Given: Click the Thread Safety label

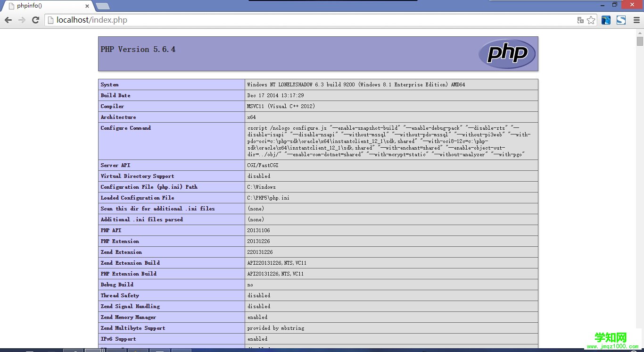Looking at the screenshot, I should (120, 295).
